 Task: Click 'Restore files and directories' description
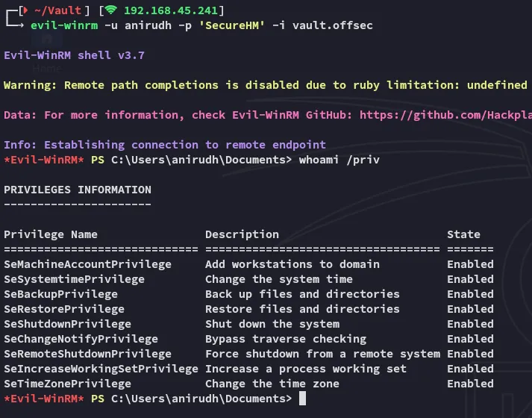(302, 309)
